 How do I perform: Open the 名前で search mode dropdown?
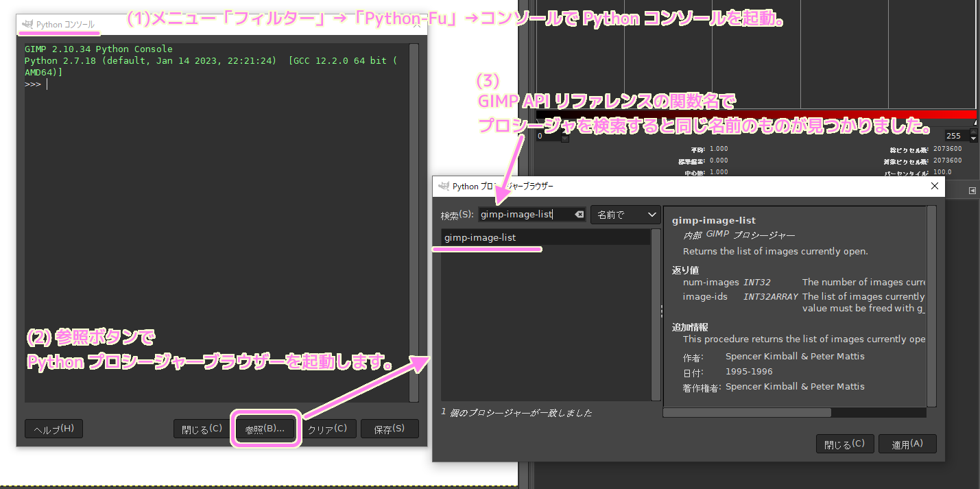[x=625, y=214]
